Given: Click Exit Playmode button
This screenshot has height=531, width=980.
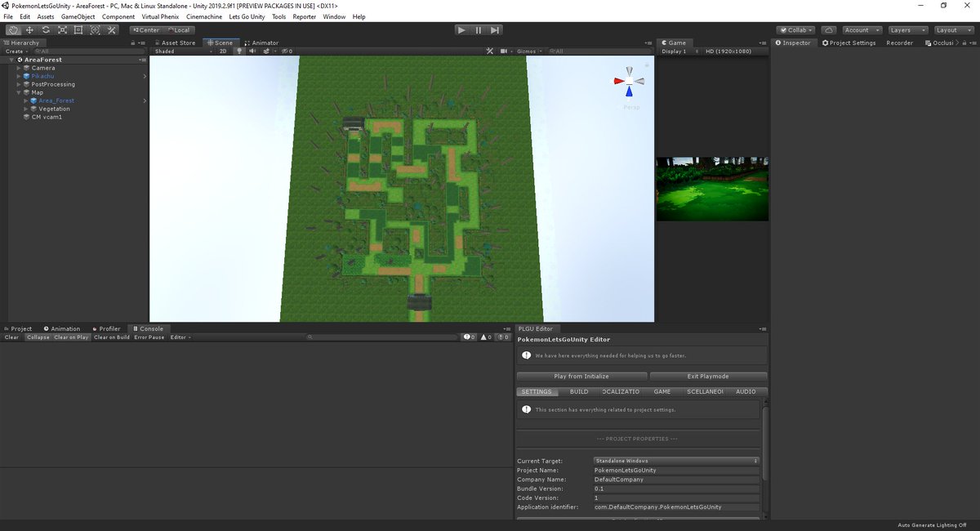Looking at the screenshot, I should (708, 377).
